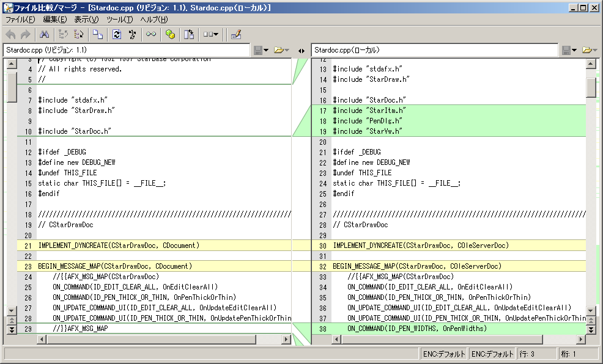Click right pane horizontal scrollbar right arrow

pos(581,339)
